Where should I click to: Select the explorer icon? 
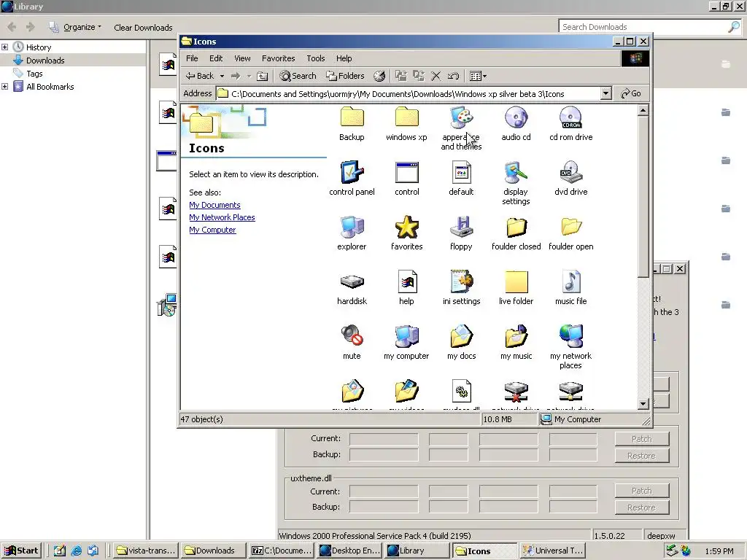click(x=352, y=227)
